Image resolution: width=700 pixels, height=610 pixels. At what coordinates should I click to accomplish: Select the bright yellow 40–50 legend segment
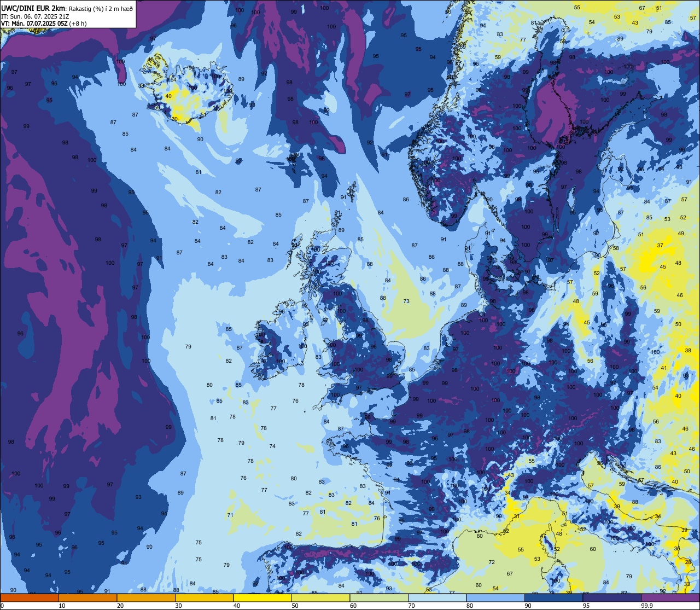click(x=262, y=597)
